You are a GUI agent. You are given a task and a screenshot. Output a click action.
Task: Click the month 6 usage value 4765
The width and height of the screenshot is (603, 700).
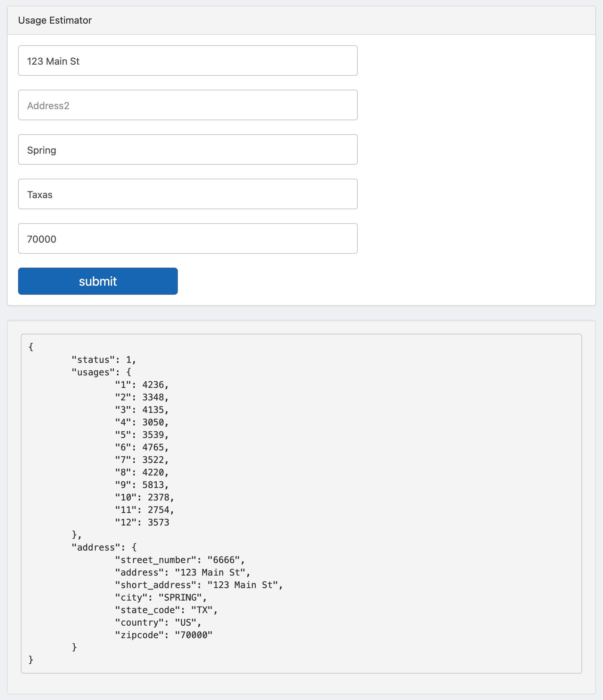tap(153, 447)
